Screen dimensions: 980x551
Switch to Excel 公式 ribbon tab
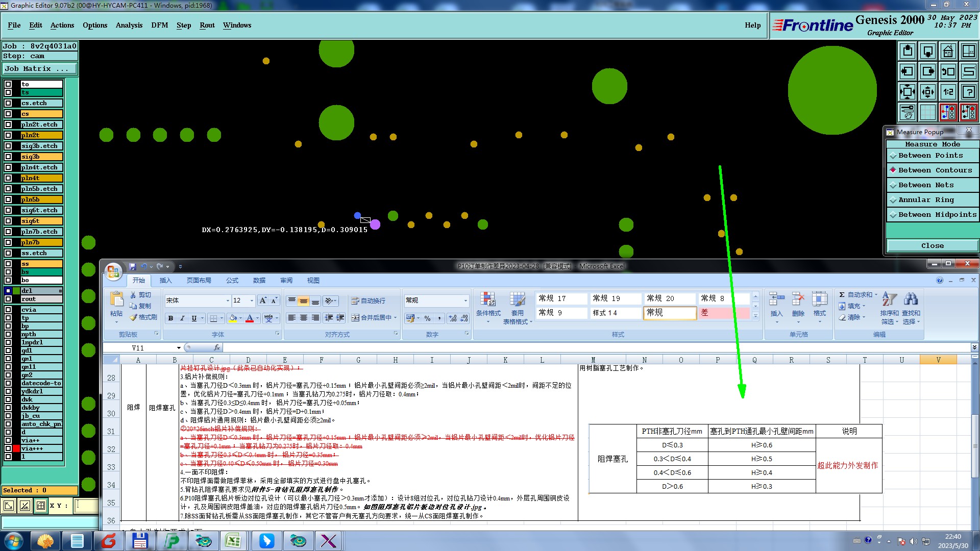(232, 281)
